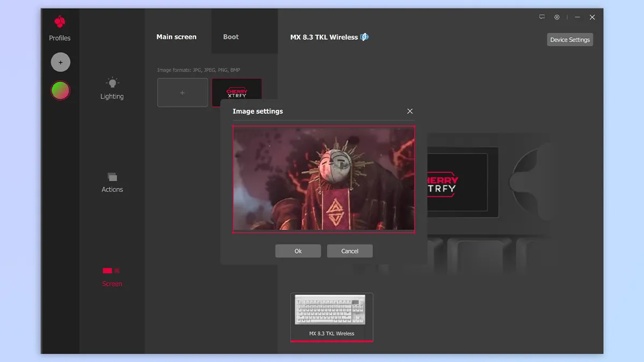The image size is (644, 362).
Task: Open the Lighting section
Action: (112, 88)
